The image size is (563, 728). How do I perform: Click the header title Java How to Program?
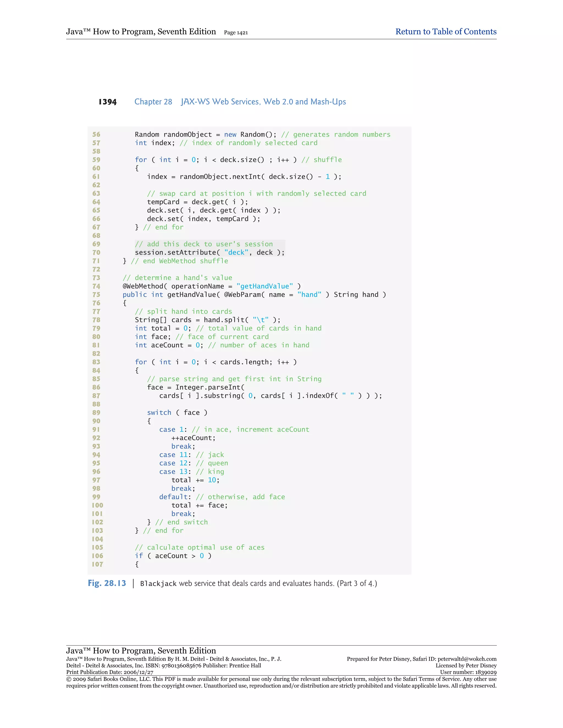click(x=141, y=32)
